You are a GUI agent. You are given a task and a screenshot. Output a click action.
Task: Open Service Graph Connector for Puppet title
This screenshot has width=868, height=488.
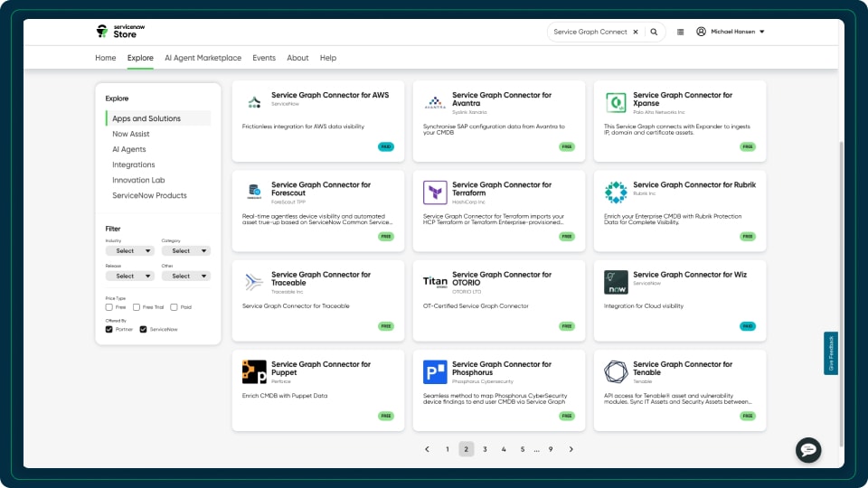click(x=321, y=369)
